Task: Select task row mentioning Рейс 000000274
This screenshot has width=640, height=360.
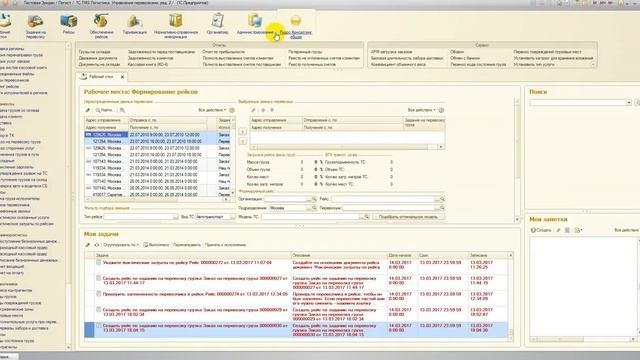Action: click(296, 298)
